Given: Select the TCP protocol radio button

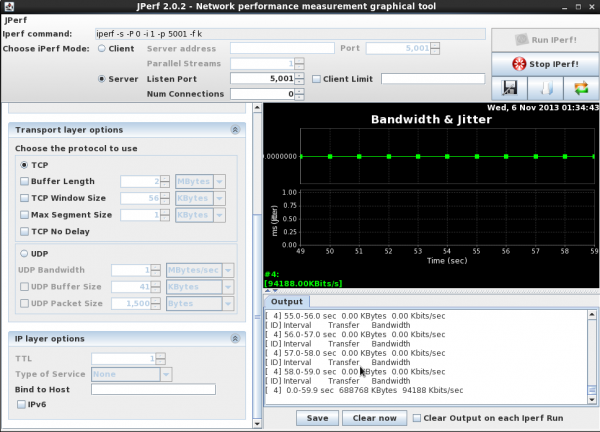Looking at the screenshot, I should coord(24,165).
